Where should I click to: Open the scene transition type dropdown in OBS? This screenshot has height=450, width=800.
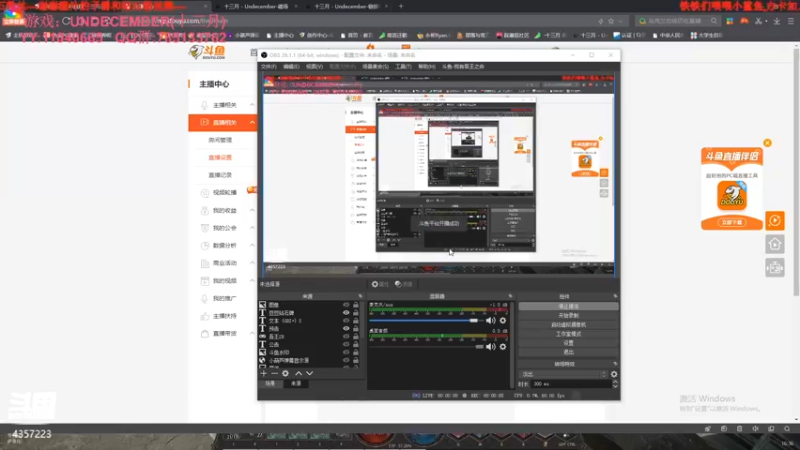(563, 374)
